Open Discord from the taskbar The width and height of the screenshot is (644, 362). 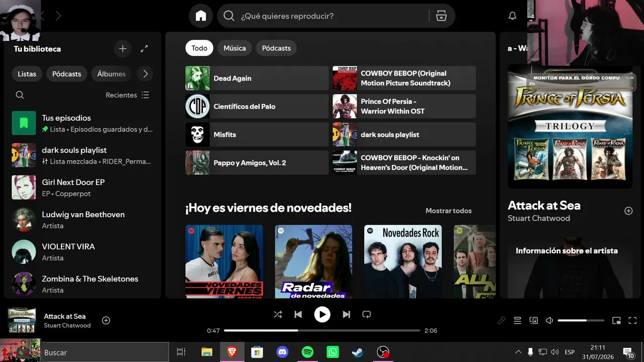pos(282,352)
